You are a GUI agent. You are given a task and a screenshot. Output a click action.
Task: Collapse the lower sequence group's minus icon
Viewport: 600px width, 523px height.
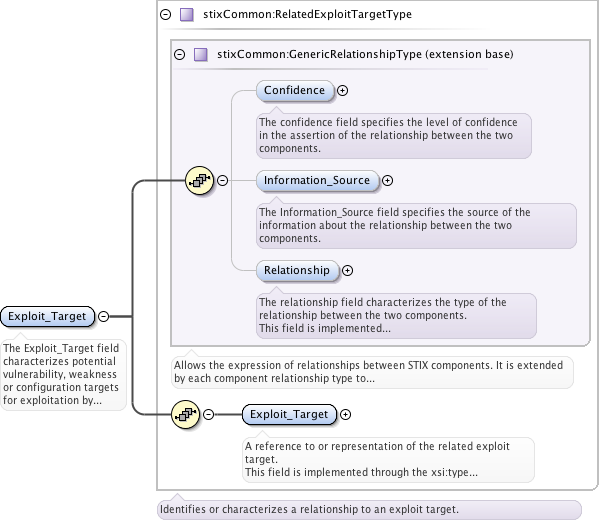coord(209,414)
